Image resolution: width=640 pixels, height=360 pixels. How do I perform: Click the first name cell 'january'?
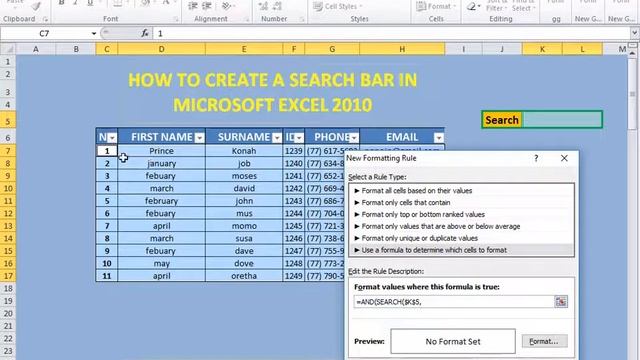(161, 163)
